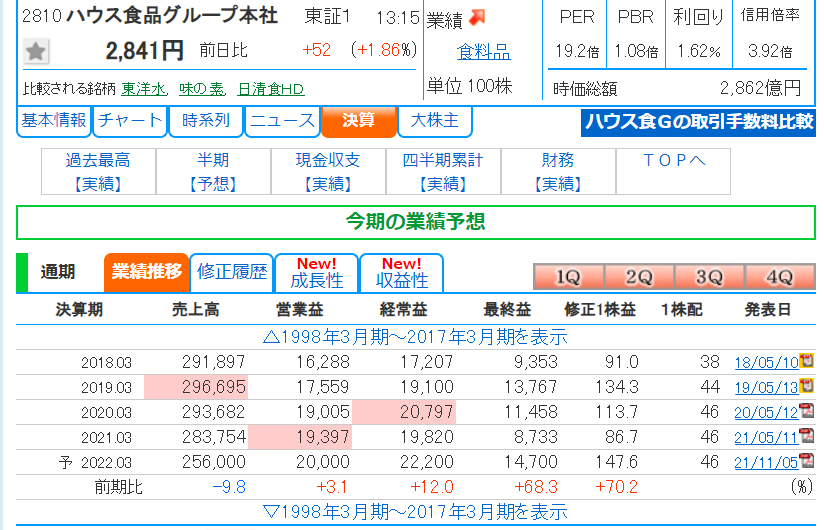This screenshot has width=824, height=530.
Task: Click the 3Q quarter button
Action: coord(709,277)
